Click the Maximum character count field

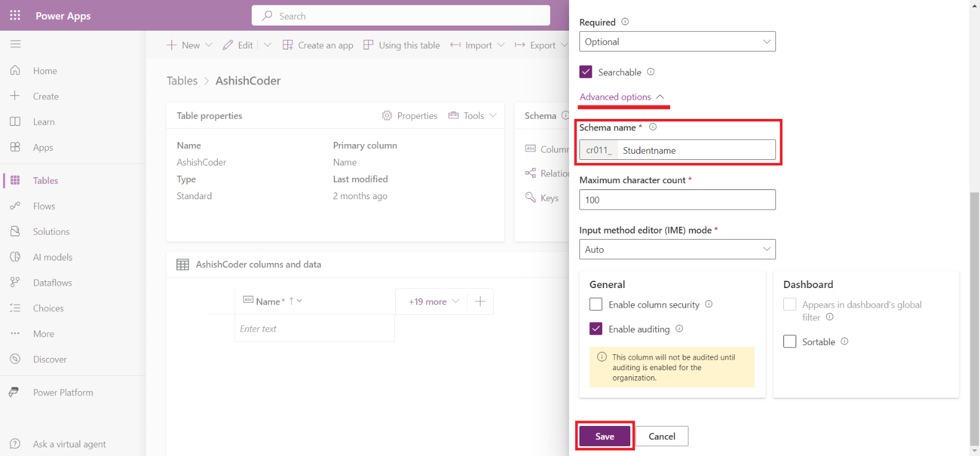(677, 200)
